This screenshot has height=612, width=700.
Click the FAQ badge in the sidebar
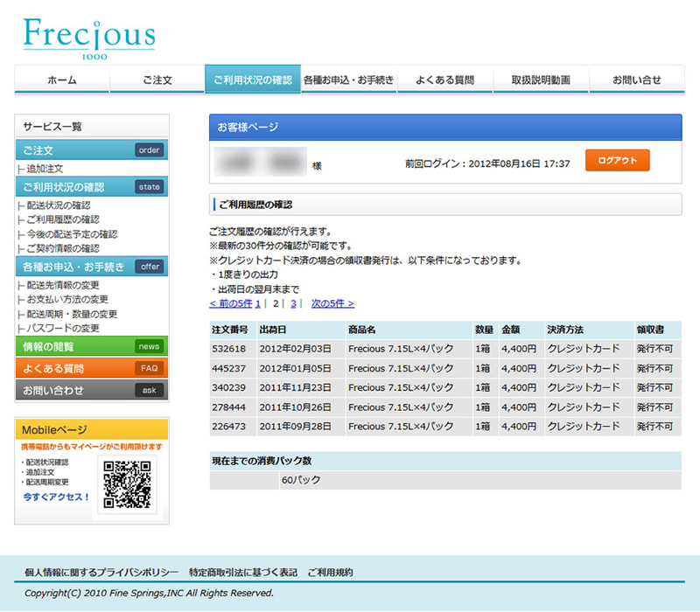click(x=149, y=368)
